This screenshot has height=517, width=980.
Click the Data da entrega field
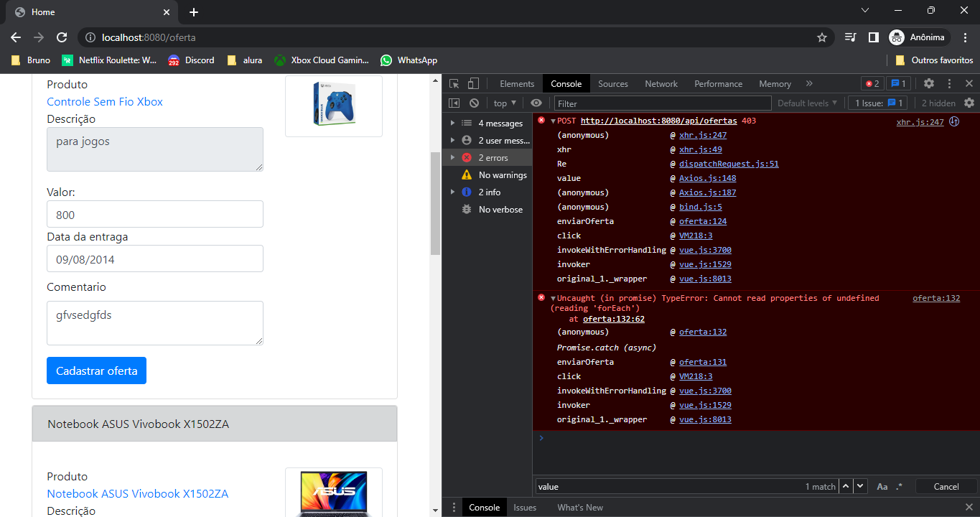point(155,258)
